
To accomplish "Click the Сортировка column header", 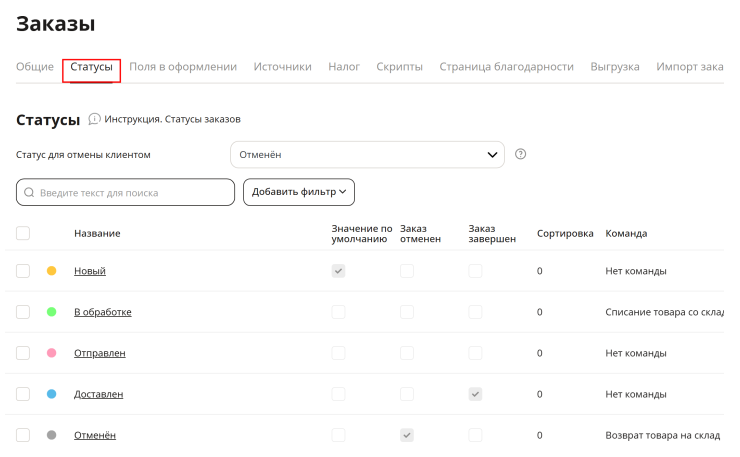I will click(x=565, y=233).
